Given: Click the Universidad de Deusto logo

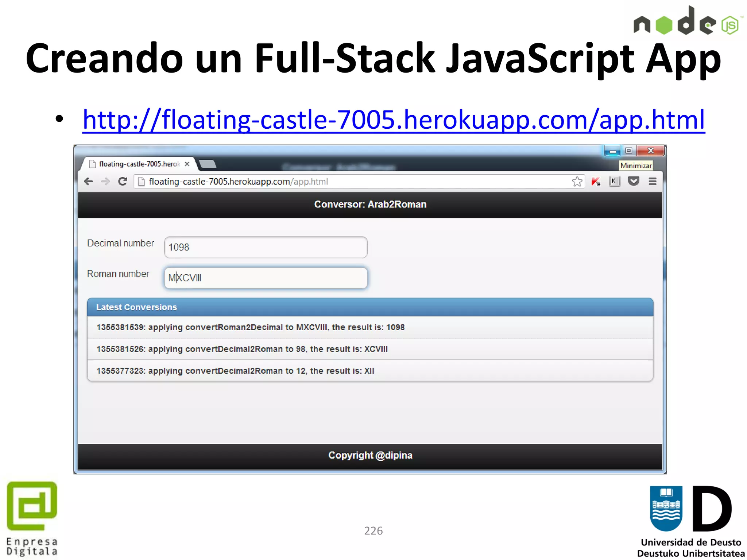Looking at the screenshot, I should (x=691, y=521).
